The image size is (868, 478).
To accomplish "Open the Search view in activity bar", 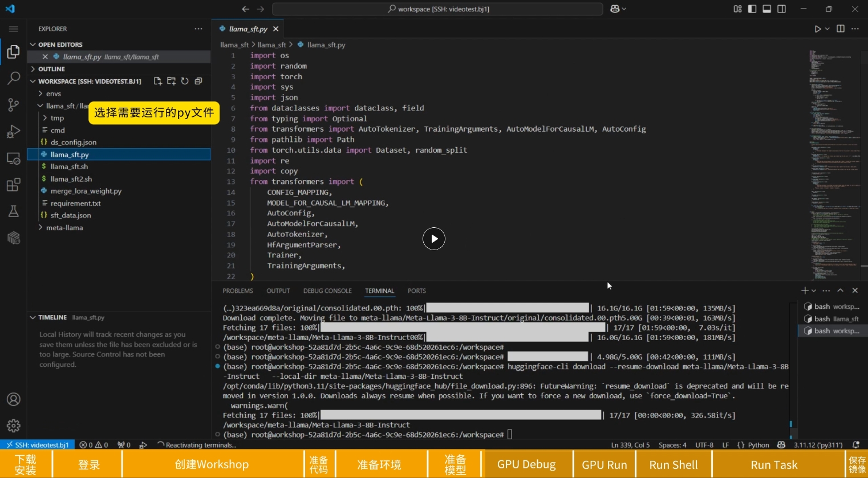I will 14,78.
